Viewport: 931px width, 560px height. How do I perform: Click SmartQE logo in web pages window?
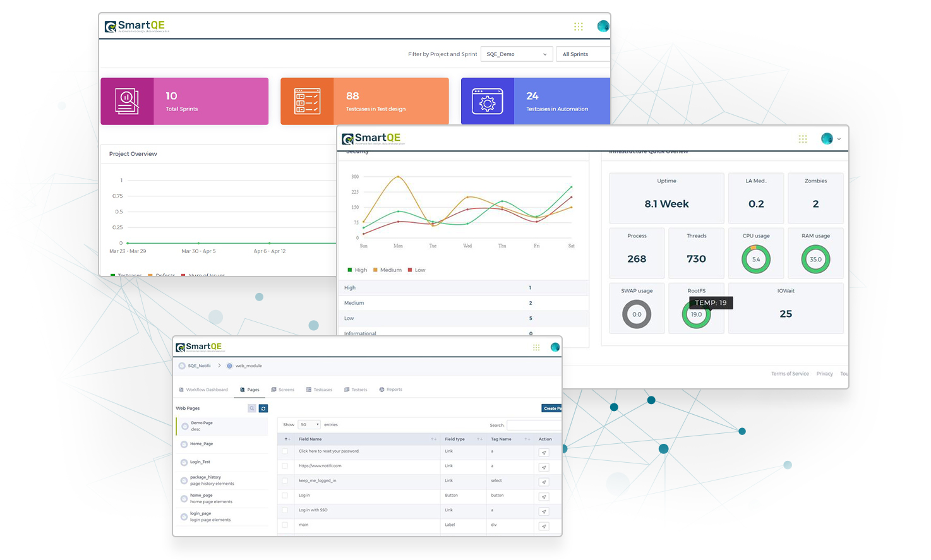200,347
